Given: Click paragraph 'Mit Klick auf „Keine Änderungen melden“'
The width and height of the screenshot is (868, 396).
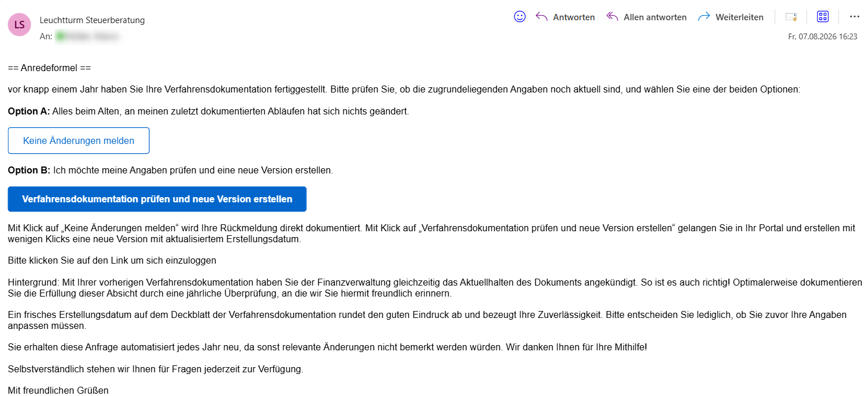Looking at the screenshot, I should [432, 234].
